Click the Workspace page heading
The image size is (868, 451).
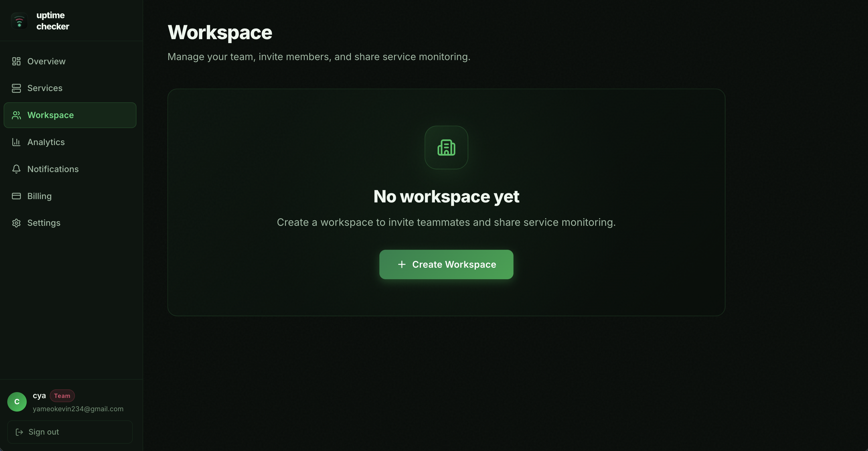pyautogui.click(x=220, y=32)
